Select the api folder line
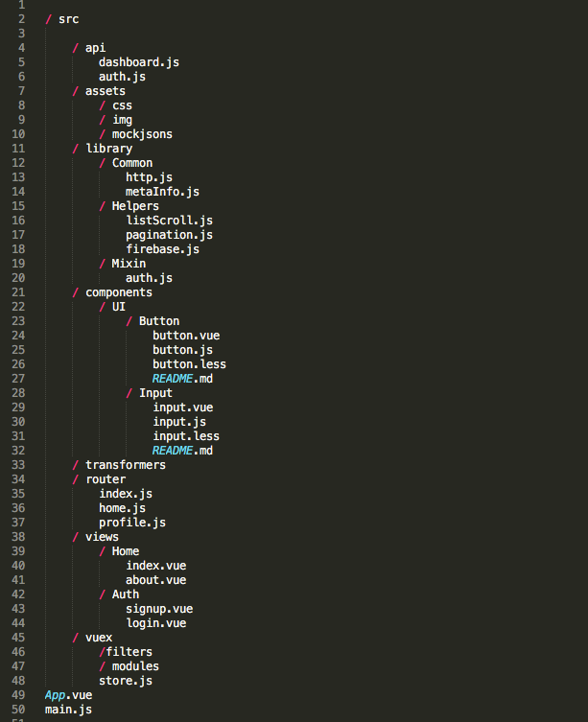Viewport: 588px width, 722px height. coord(88,48)
